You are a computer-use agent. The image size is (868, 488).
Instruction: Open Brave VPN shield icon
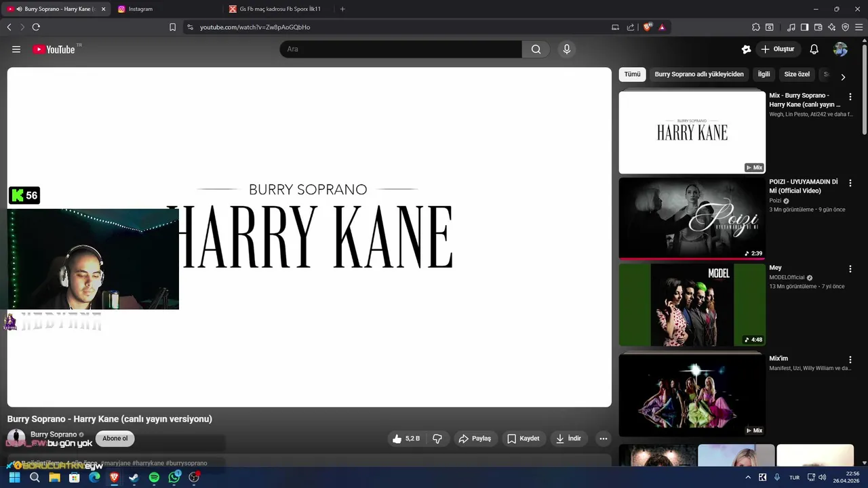845,27
